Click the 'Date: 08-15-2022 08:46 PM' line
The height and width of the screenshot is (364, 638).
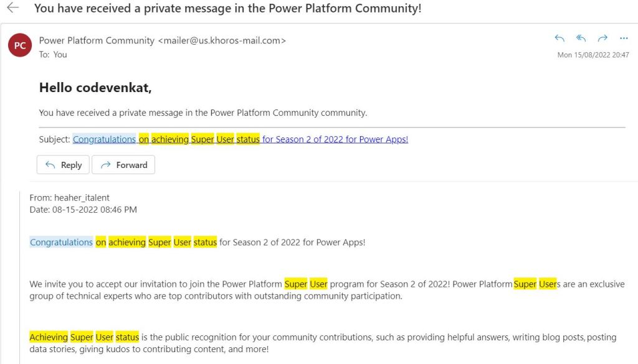point(83,210)
